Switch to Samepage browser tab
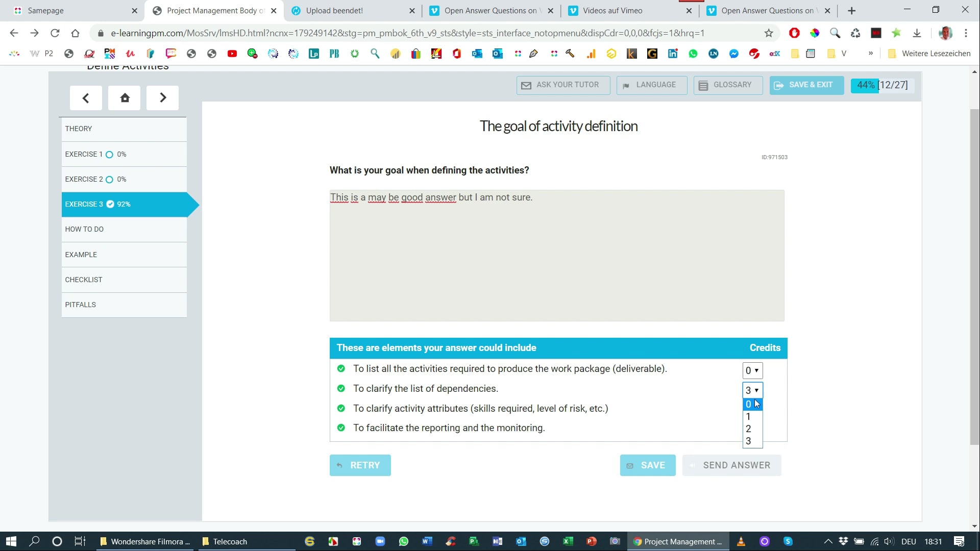Image resolution: width=980 pixels, height=551 pixels. (x=76, y=11)
